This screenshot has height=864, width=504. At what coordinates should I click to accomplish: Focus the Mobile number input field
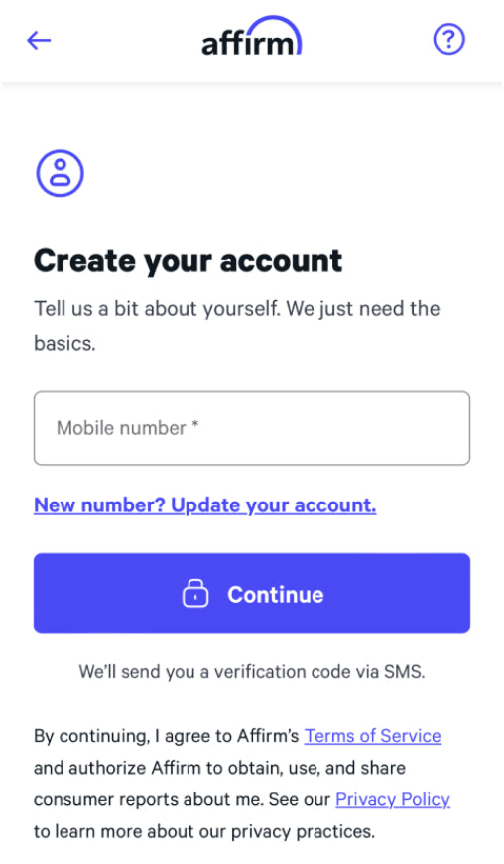252,428
